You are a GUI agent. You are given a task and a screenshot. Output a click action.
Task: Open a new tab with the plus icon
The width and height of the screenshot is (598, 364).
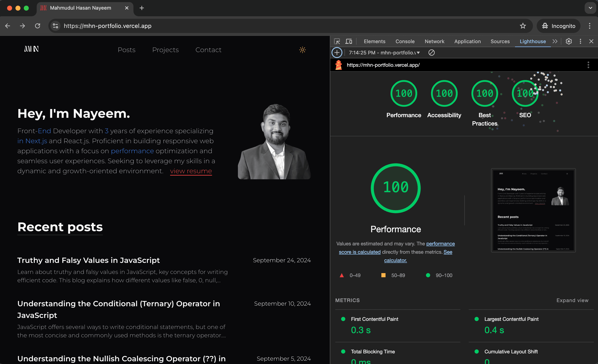pyautogui.click(x=142, y=8)
